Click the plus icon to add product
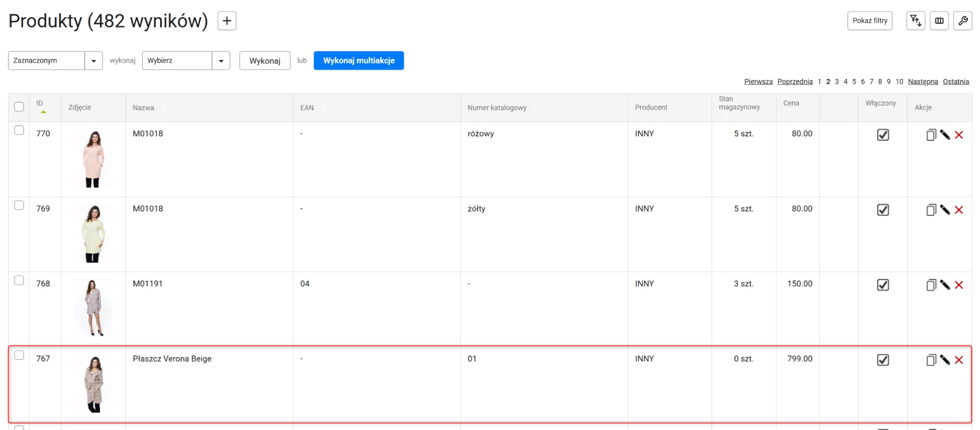The height and width of the screenshot is (430, 980). pos(226,21)
